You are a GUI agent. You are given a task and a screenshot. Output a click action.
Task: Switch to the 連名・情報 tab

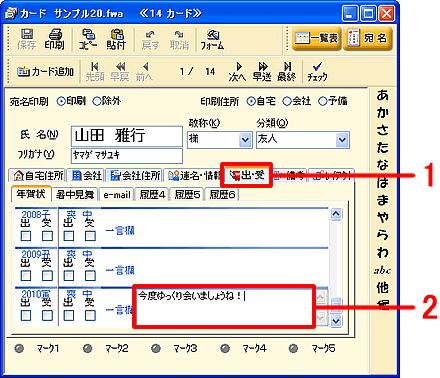193,176
